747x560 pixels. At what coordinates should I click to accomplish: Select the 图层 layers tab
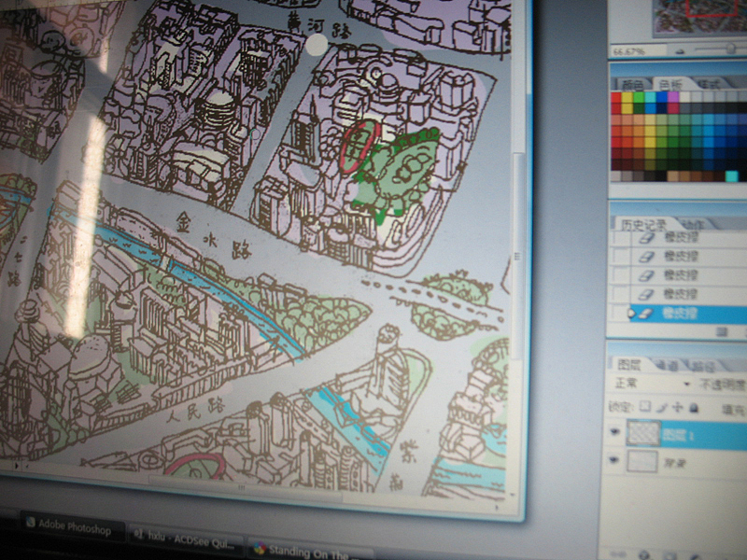[x=629, y=364]
